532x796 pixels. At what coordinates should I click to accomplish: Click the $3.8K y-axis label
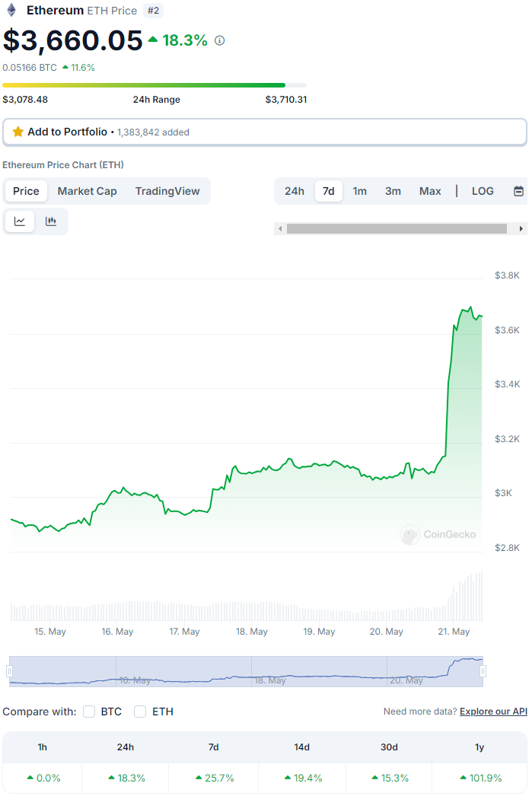coord(507,275)
